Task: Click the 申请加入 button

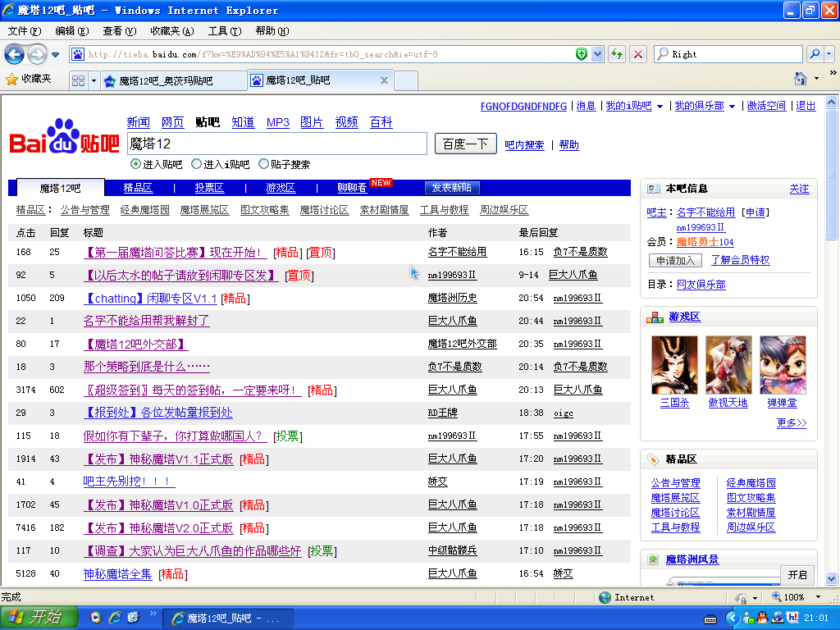Action: pyautogui.click(x=676, y=260)
